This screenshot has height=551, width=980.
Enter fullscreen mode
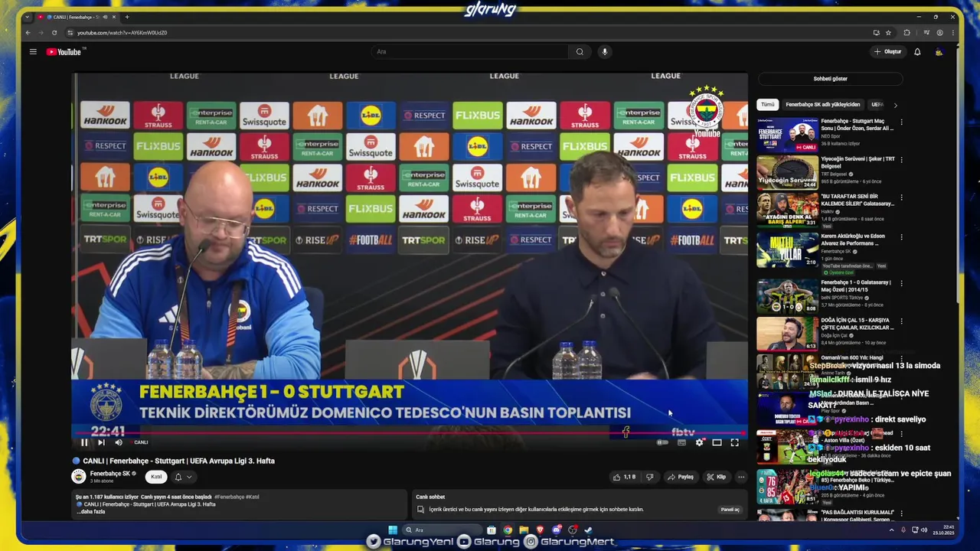tap(734, 442)
